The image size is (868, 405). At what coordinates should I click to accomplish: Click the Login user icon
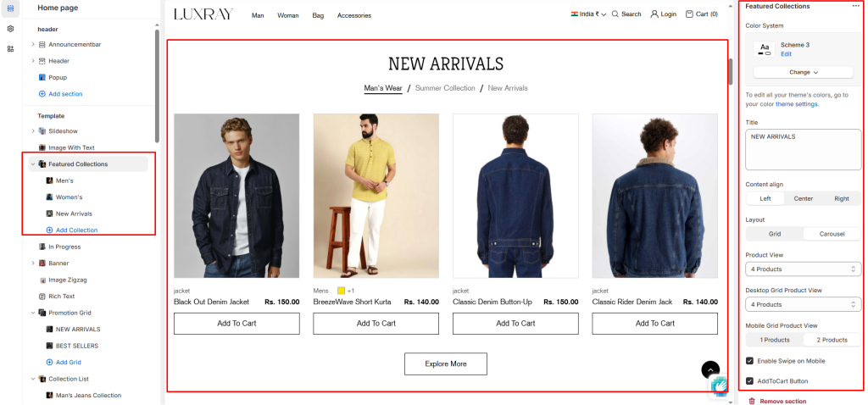654,14
